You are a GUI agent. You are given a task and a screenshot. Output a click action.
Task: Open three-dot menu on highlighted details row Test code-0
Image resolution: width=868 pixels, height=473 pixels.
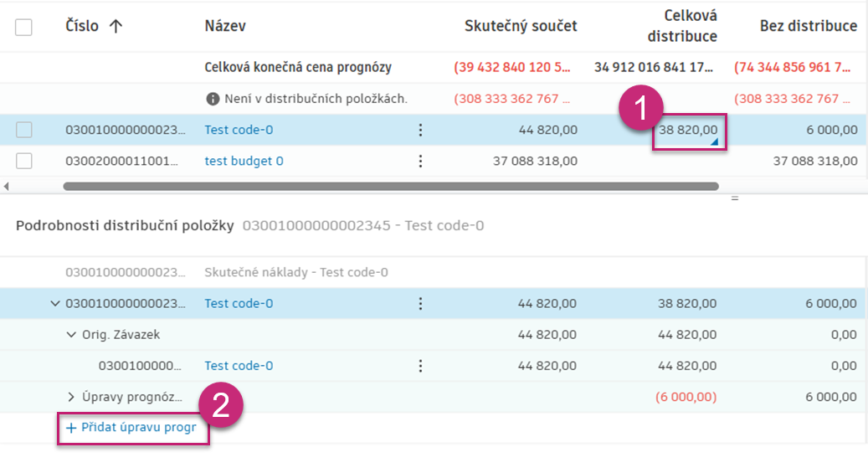420,304
